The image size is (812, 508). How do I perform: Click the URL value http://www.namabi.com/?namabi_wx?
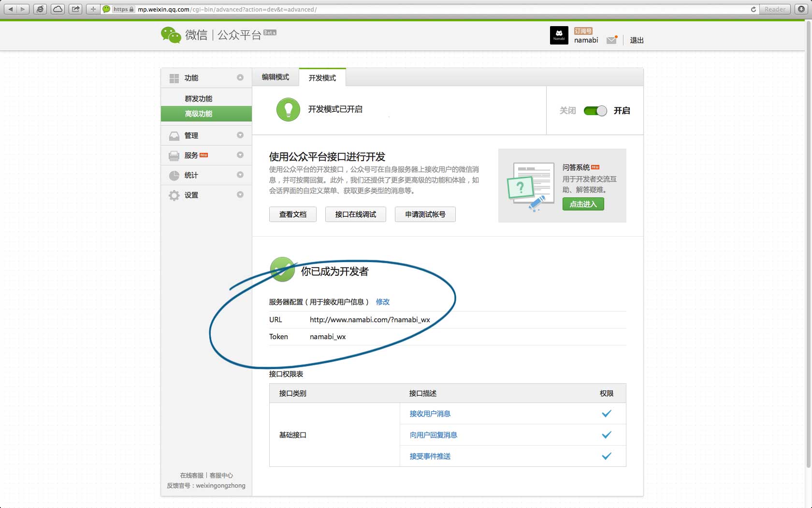(x=370, y=320)
